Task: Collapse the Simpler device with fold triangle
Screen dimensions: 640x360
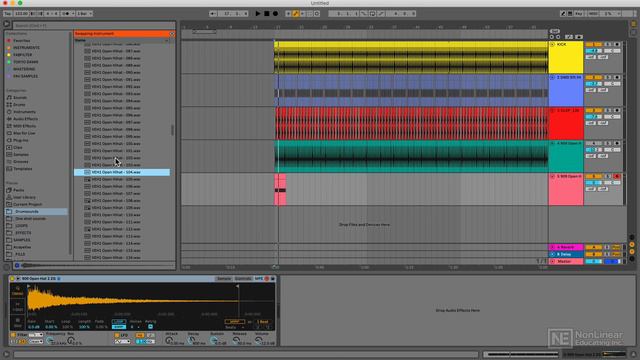Action: click(18, 279)
